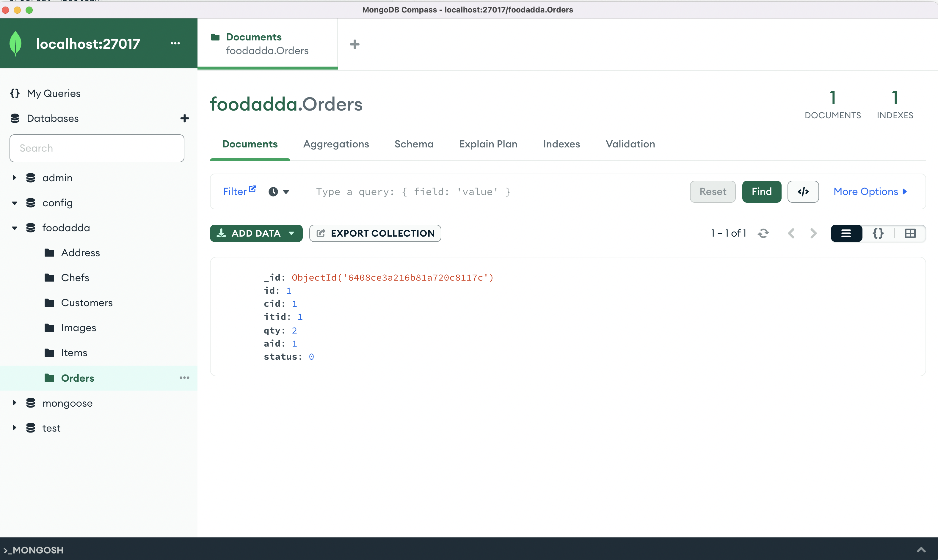The width and height of the screenshot is (938, 560).
Task: Open the Export Collection dialog
Action: click(x=375, y=233)
